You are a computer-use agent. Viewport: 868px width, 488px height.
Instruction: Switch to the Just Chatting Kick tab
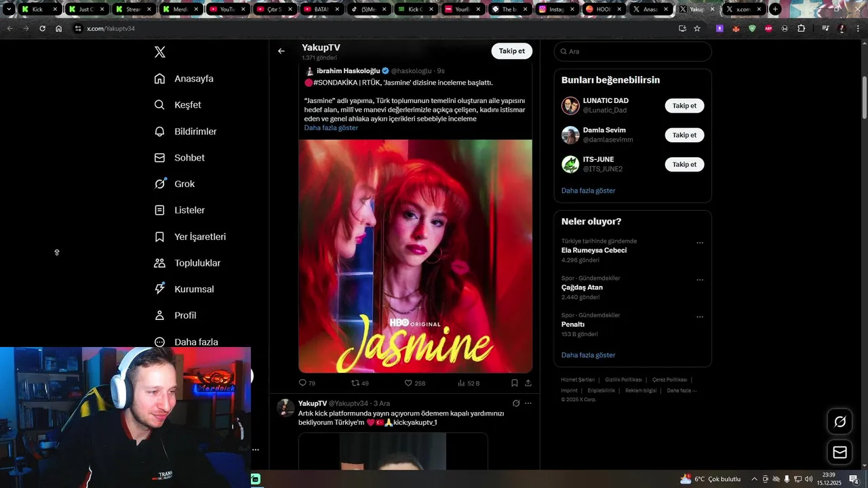[x=86, y=9]
